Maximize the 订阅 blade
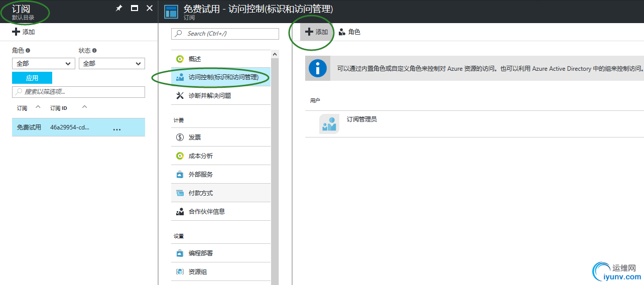Image resolution: width=644 pixels, height=285 pixels. [x=134, y=8]
